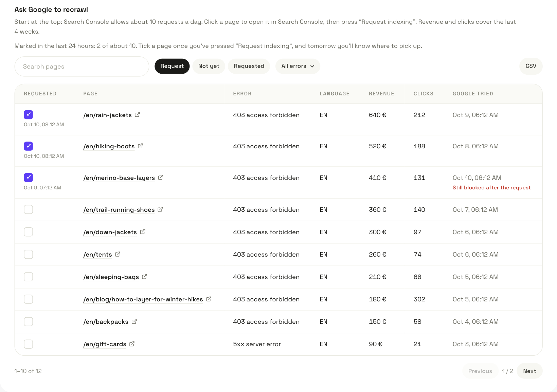The height and width of the screenshot is (392, 557).
Task: Open external link icon for /en/gift-cards
Action: (132, 344)
